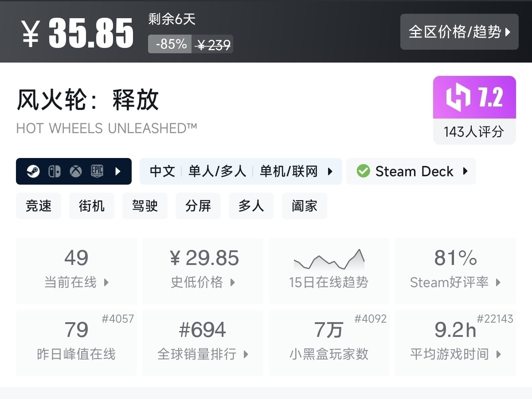This screenshot has width=532, height=399.
Task: Click the Xbox platform icon
Action: click(76, 171)
